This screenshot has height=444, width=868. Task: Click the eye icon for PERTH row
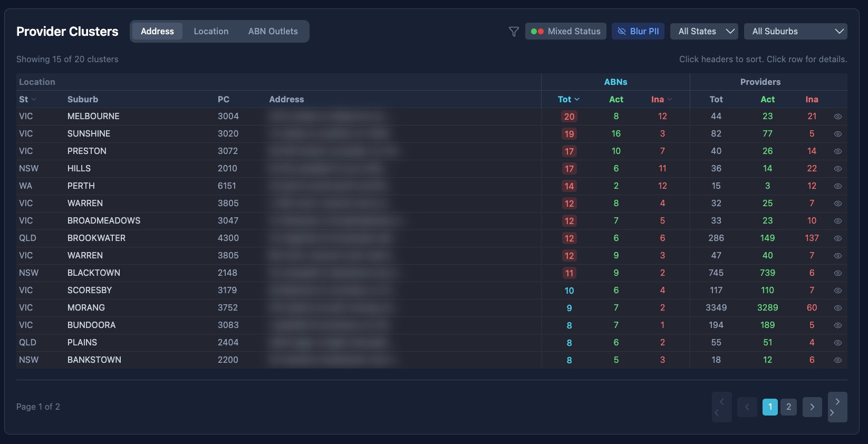click(838, 186)
